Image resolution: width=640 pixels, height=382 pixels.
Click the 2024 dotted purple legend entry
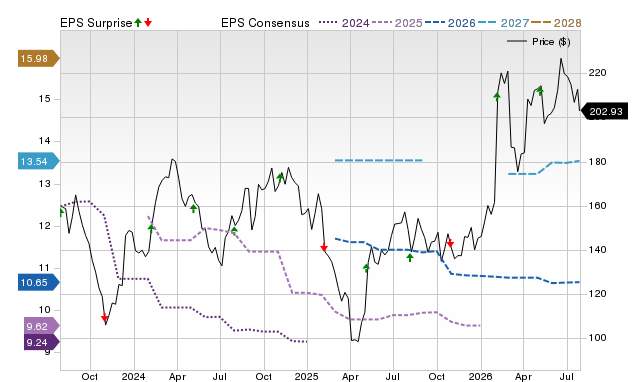click(344, 23)
